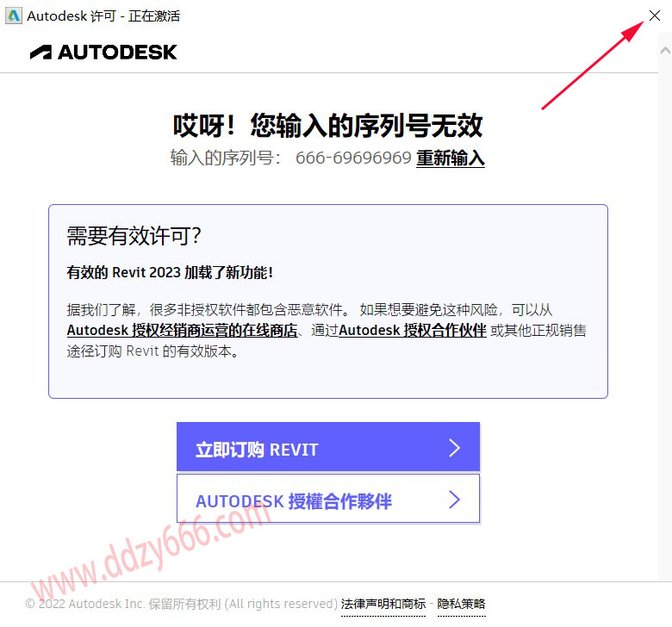672x627 pixels.
Task: Click the window title Autodesk 许可 - 正在激活
Action: pos(103,16)
